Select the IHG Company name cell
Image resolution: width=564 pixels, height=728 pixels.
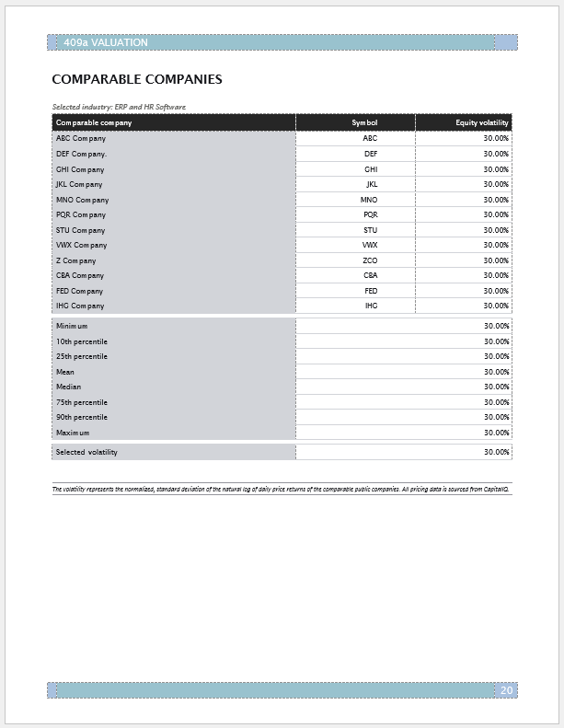click(x=80, y=306)
